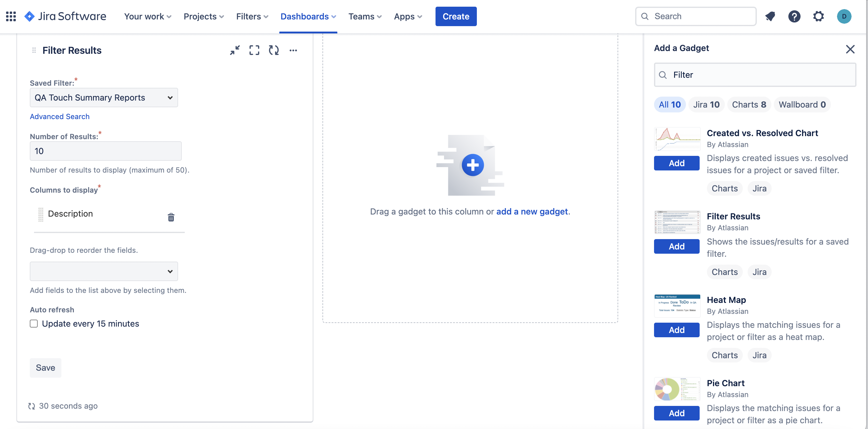Grab the Filter Results gadget drag handle

[x=34, y=50]
